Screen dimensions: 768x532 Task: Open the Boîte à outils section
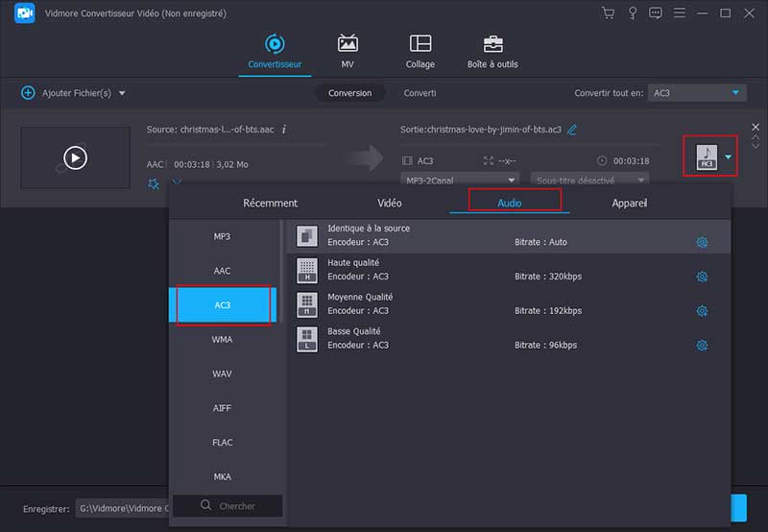pyautogui.click(x=492, y=52)
